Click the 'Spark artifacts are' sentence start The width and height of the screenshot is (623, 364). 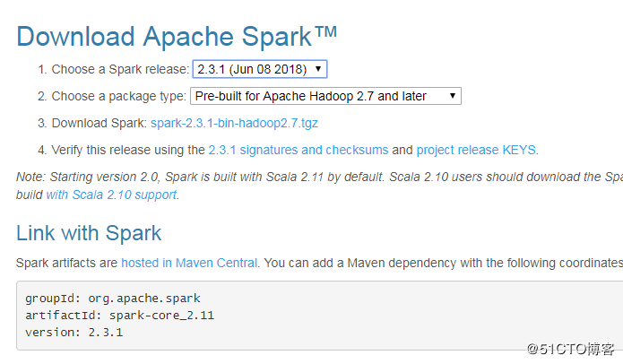tap(67, 263)
